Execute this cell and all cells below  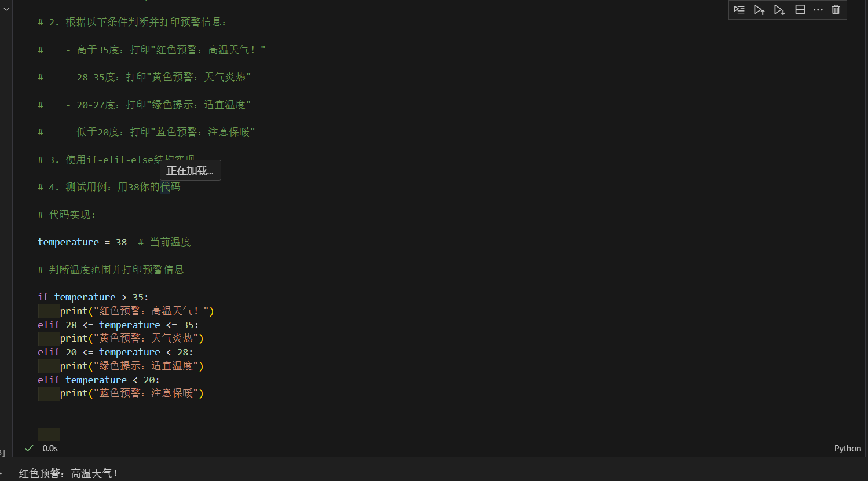[779, 9]
